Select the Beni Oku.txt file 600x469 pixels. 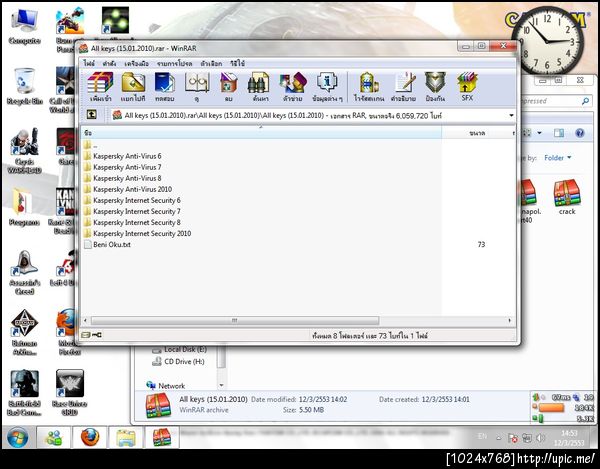click(108, 244)
